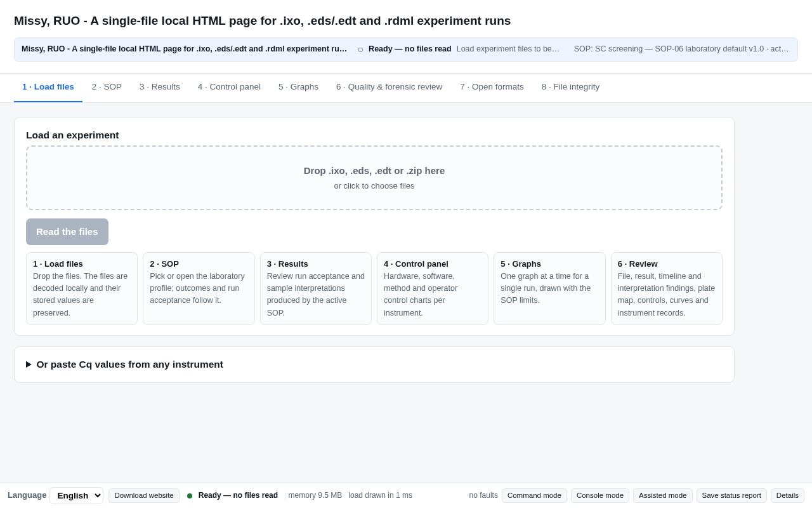Click the 'Load an experiment' heading

(72, 135)
